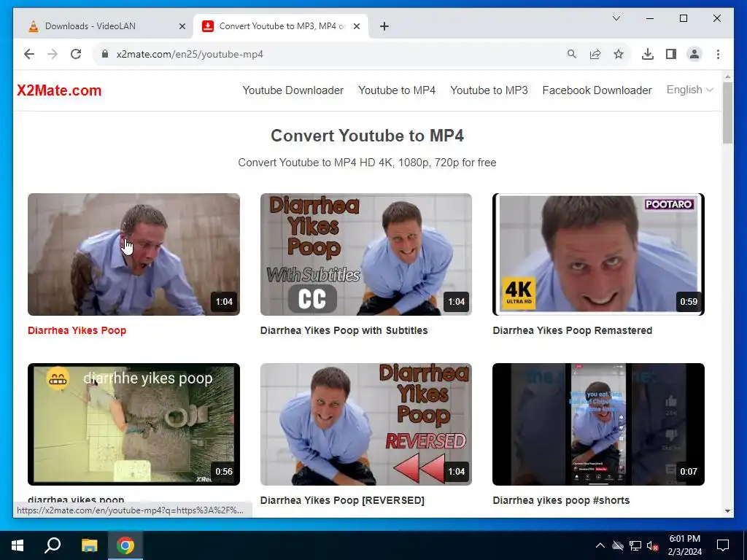Open a new browser tab

384,26
